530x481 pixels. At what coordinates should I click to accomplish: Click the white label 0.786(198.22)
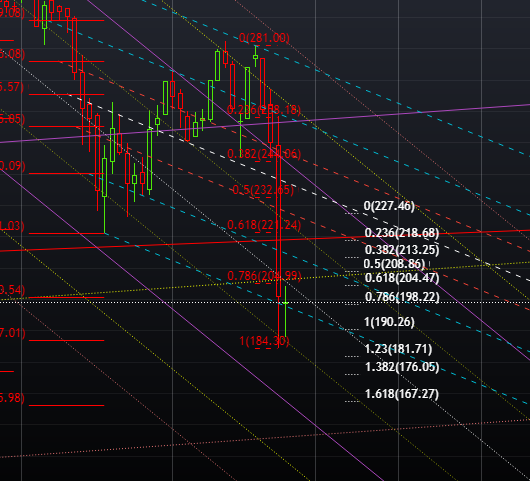point(402,297)
